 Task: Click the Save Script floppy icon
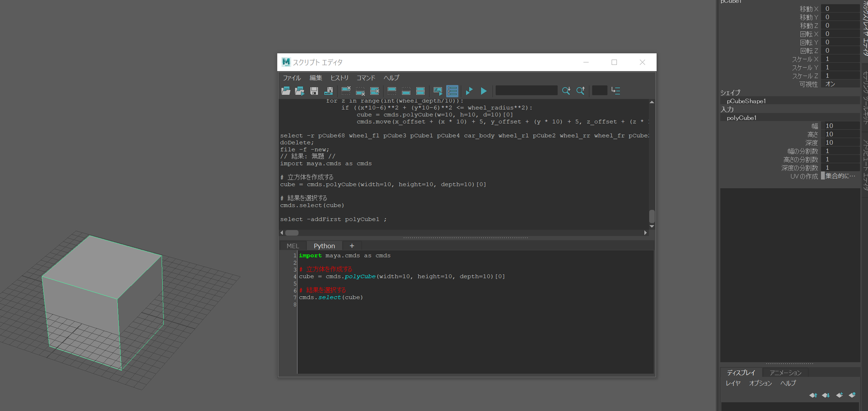pos(314,91)
